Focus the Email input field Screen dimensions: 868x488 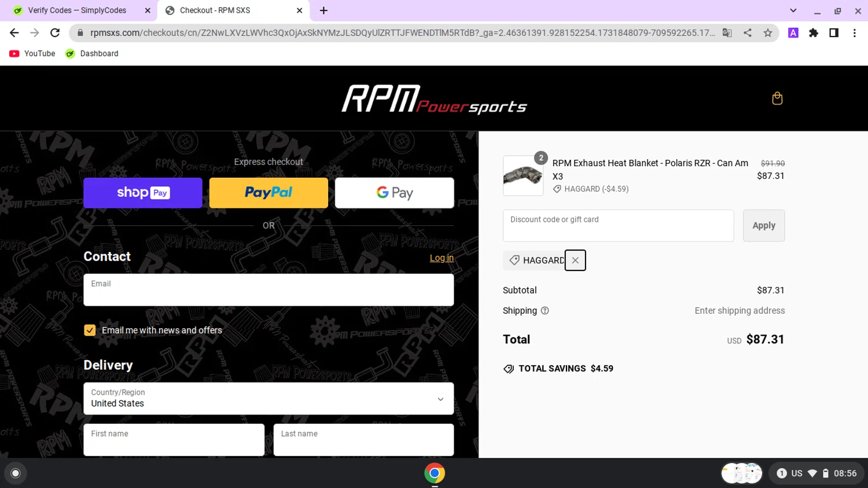269,290
